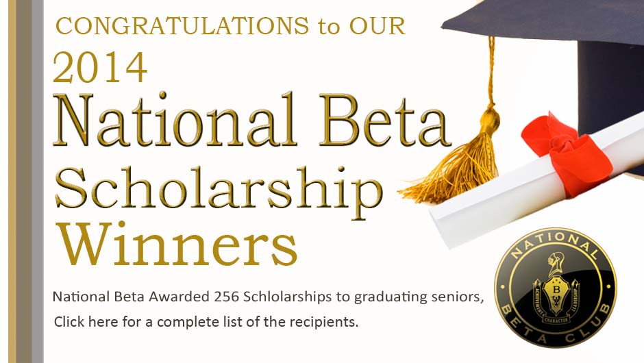This screenshot has height=363, width=644.
Task: Open the complete list of recipients link
Action: click(x=206, y=321)
